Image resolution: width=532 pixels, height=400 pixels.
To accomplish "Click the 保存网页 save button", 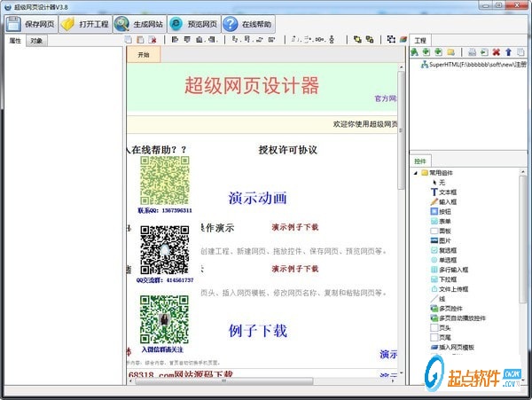I will point(32,24).
